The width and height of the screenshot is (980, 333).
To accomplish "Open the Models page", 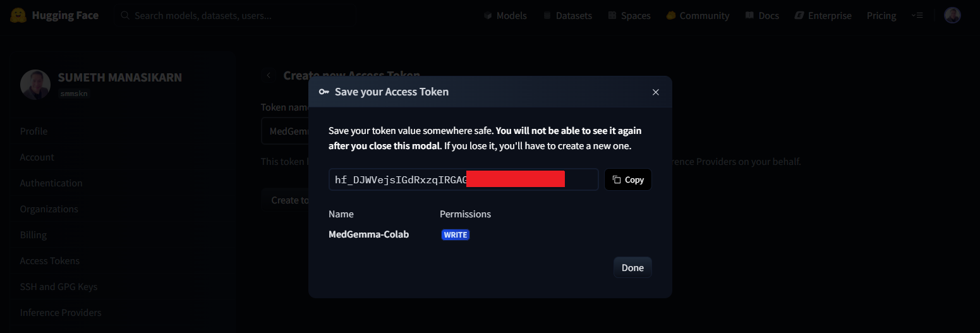I will (505, 16).
